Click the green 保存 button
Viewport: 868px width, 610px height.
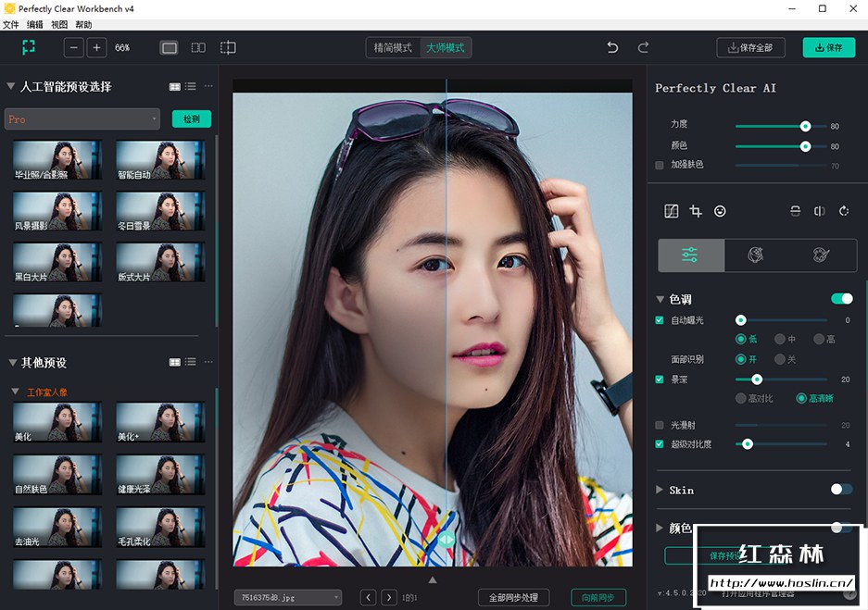tap(829, 47)
